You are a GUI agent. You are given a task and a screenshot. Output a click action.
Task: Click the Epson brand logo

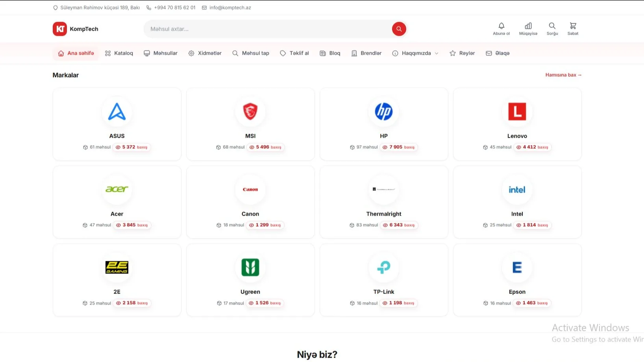click(x=517, y=267)
